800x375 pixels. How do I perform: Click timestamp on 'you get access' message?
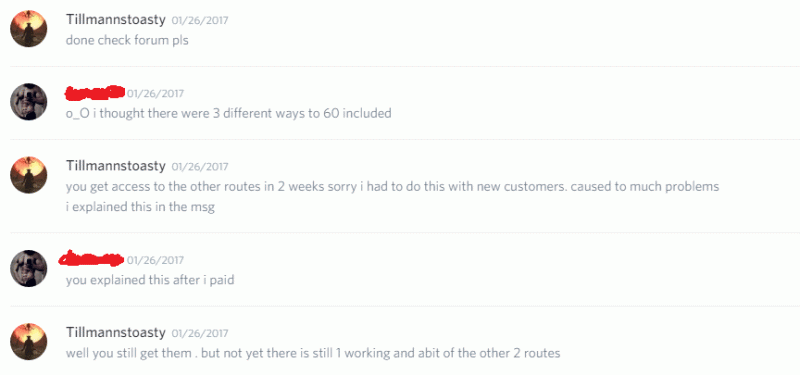tap(200, 167)
